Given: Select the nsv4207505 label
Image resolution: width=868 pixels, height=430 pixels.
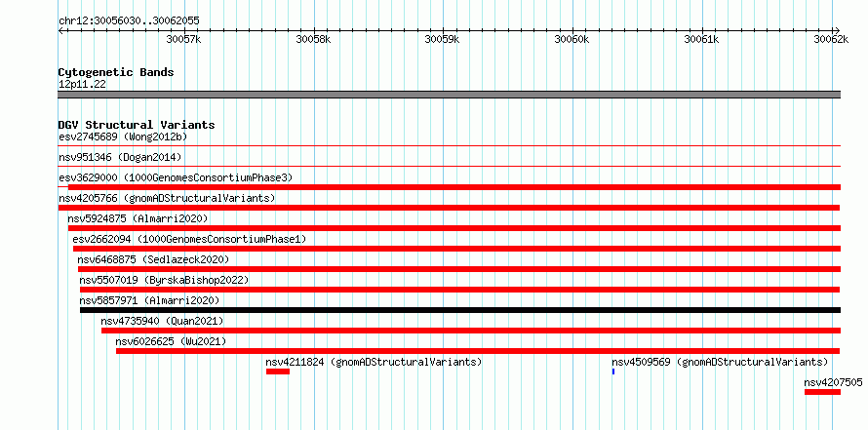Looking at the screenshot, I should click(x=833, y=382).
